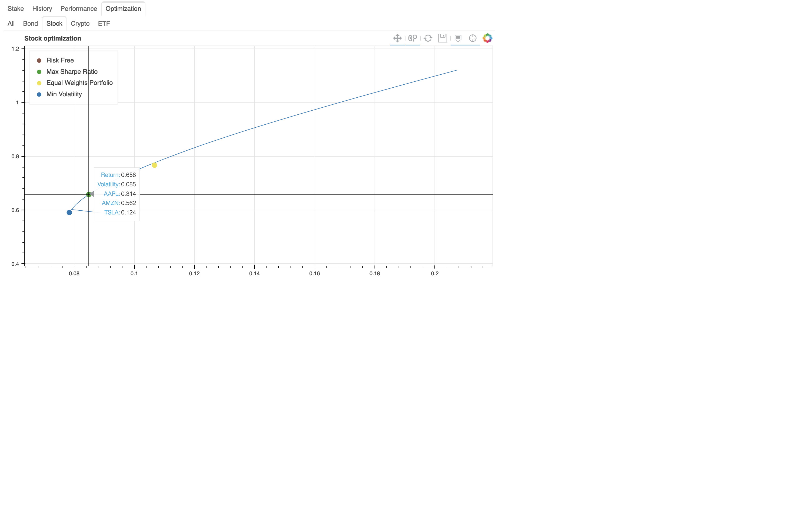This screenshot has width=812, height=510.
Task: Toggle the Hover tooltip tool
Action: tap(458, 38)
